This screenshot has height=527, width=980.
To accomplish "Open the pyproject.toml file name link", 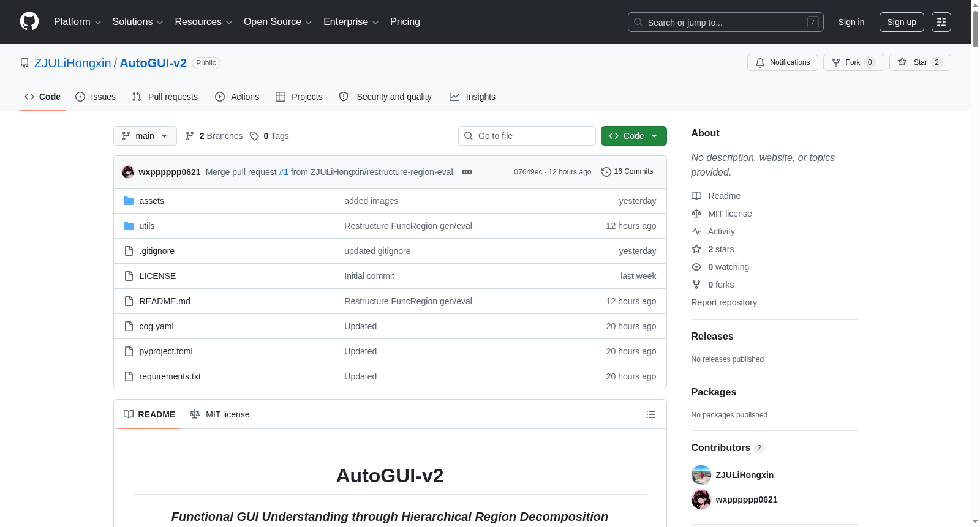I will (x=166, y=351).
